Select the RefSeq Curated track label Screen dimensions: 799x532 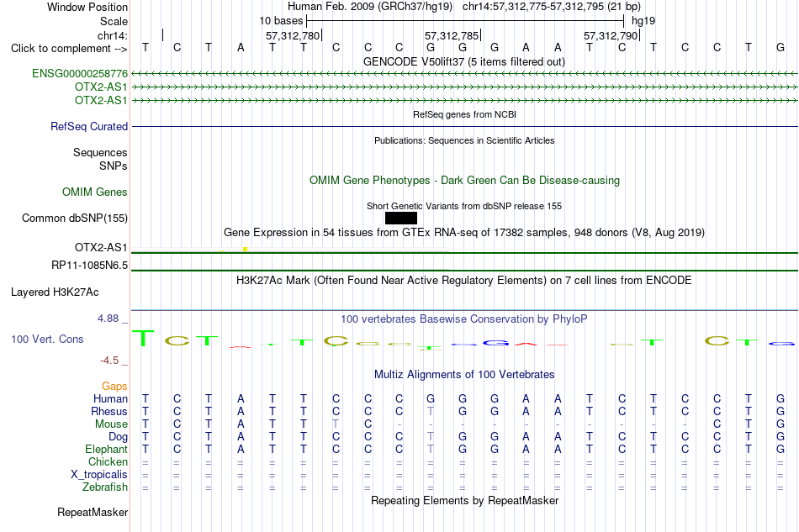(89, 126)
